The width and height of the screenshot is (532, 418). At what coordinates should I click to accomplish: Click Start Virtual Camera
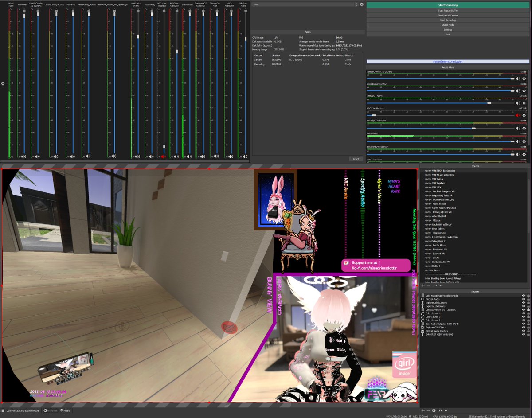coord(448,15)
